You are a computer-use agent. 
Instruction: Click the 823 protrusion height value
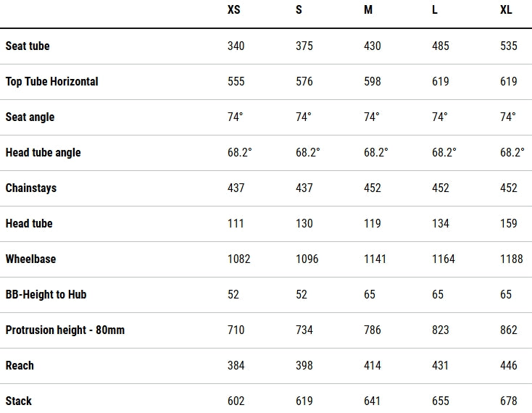441,330
